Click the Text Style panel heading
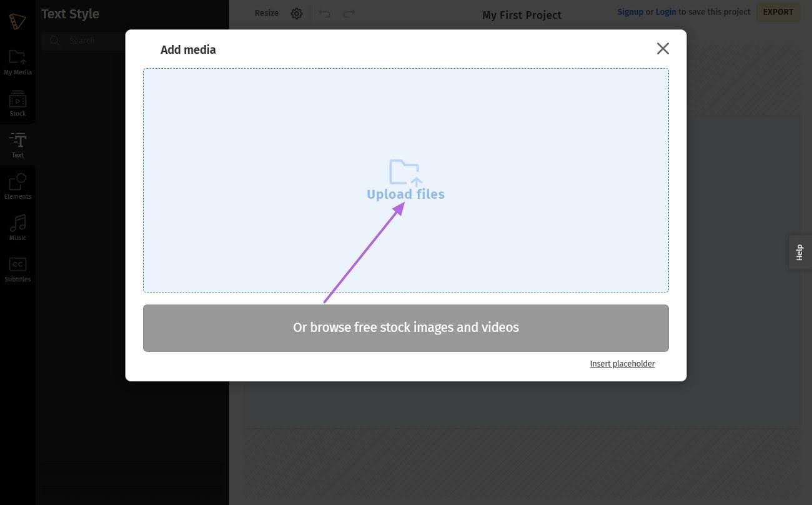Screen dimensions: 812x505 pos(70,14)
